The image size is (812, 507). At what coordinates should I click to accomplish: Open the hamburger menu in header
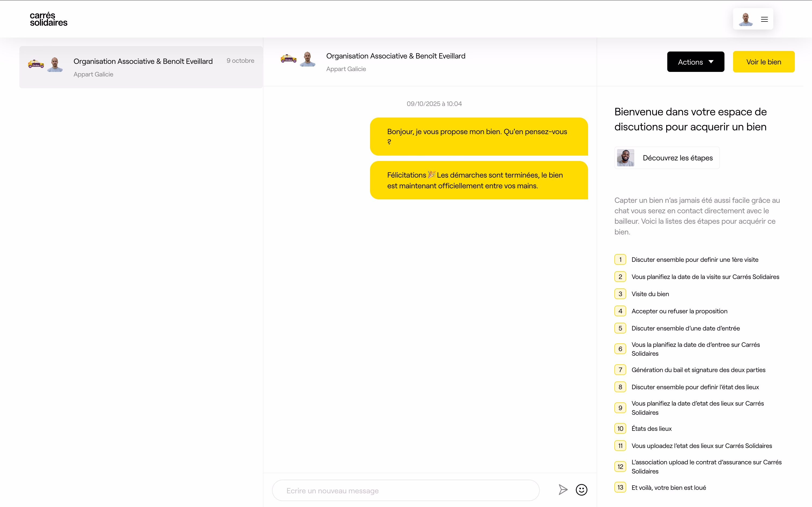click(x=764, y=19)
